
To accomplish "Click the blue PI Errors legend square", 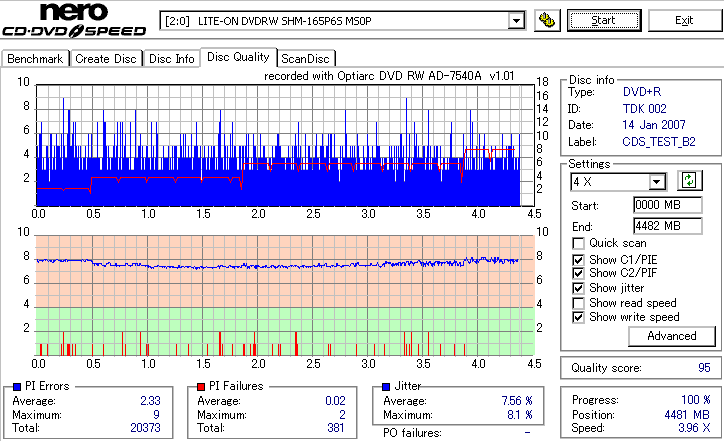I will (17, 387).
